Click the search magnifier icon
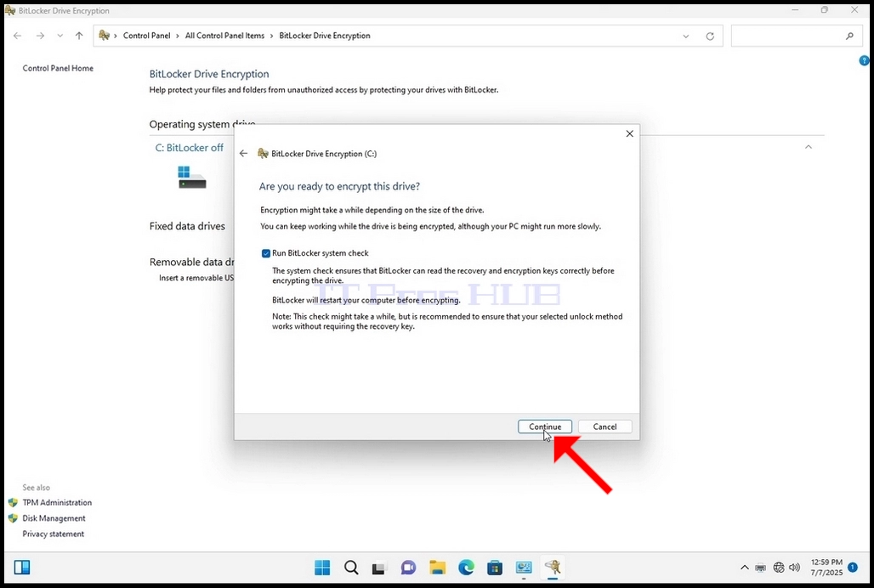The width and height of the screenshot is (874, 588). tap(849, 37)
